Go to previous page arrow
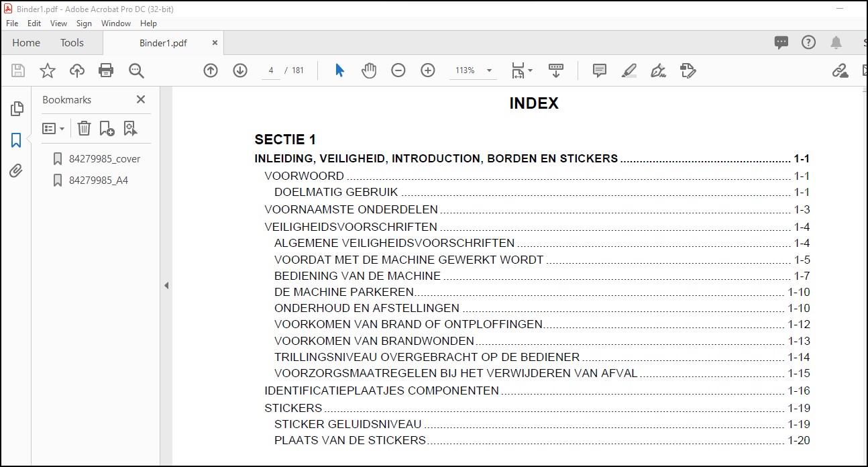Screen dimensions: 868x467 pos(211,70)
